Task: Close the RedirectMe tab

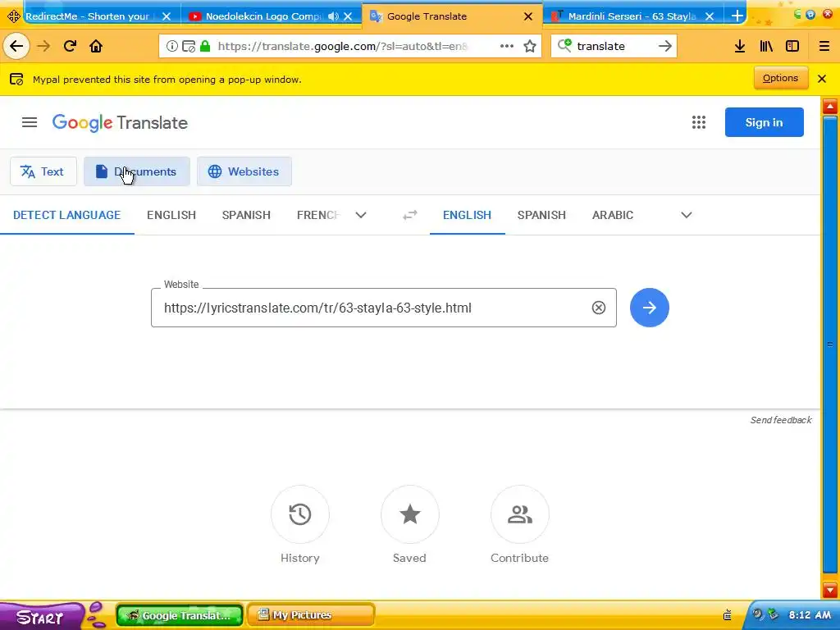Action: pyautogui.click(x=167, y=16)
